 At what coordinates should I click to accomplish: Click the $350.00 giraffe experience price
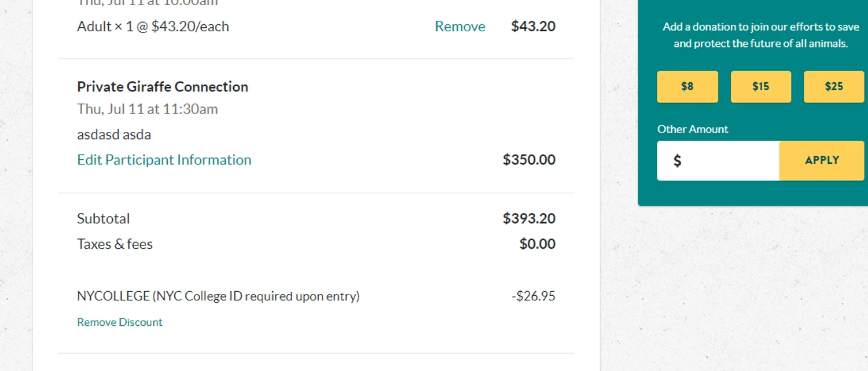click(x=529, y=160)
